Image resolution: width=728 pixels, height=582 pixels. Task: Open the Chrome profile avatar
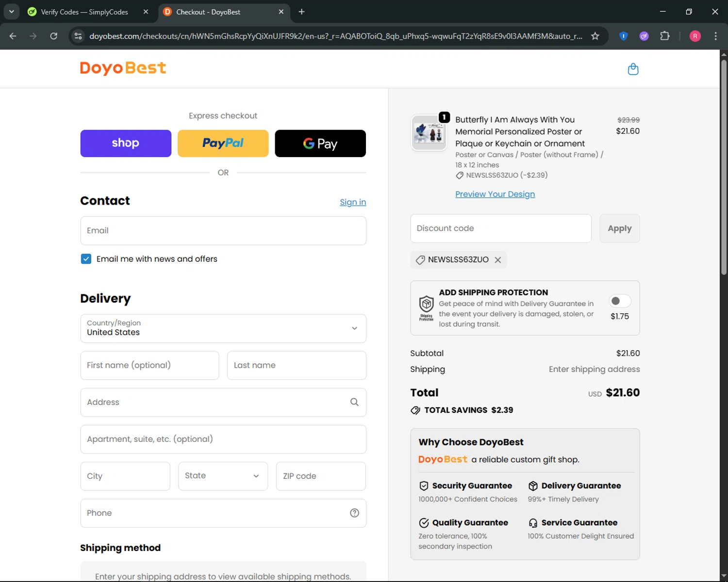(x=695, y=36)
